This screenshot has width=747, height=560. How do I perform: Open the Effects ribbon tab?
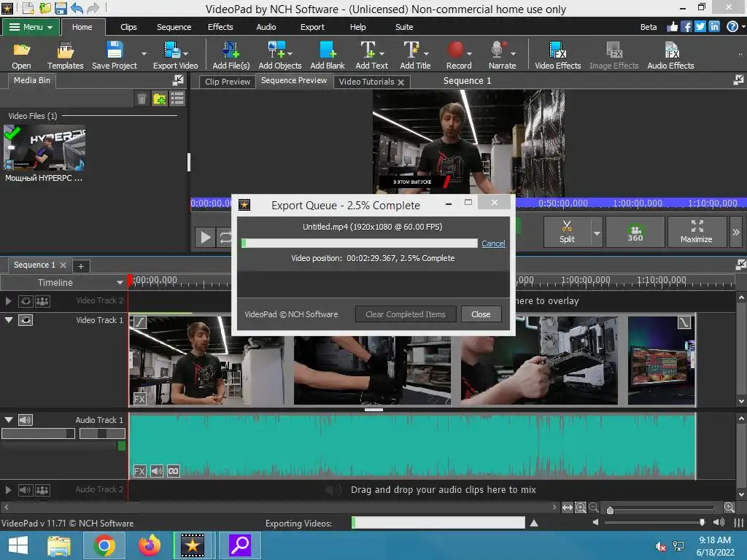[220, 27]
